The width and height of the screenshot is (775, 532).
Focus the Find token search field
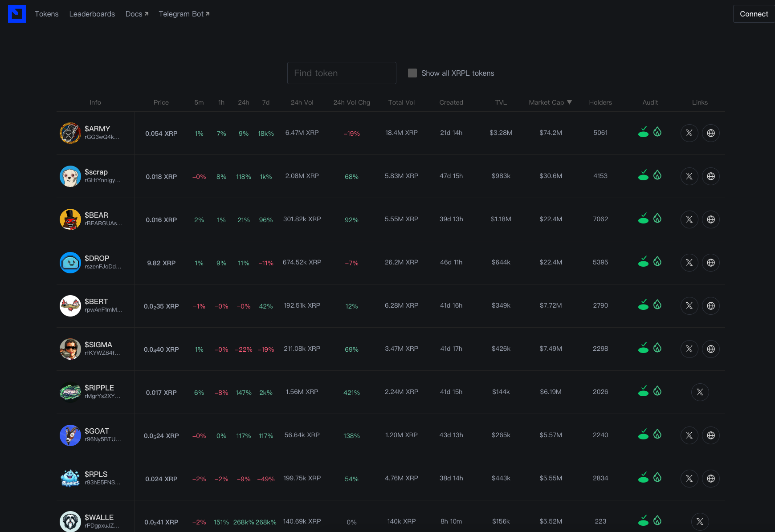[x=342, y=73]
